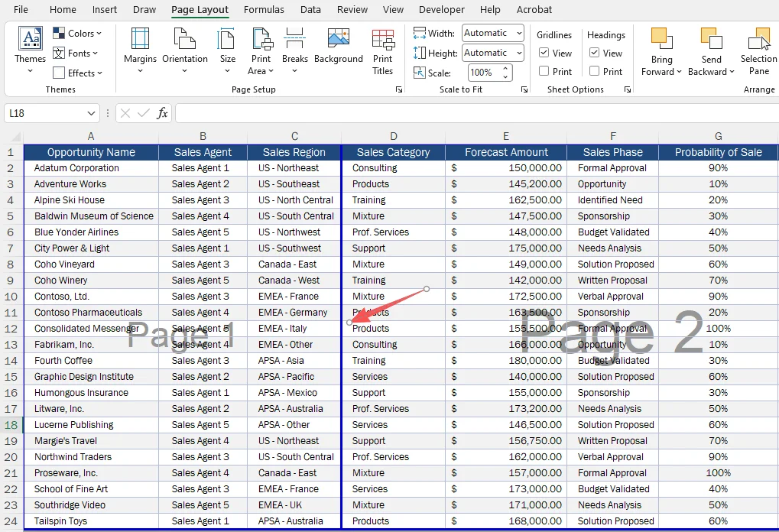Open the theme Effects menu

tap(77, 73)
